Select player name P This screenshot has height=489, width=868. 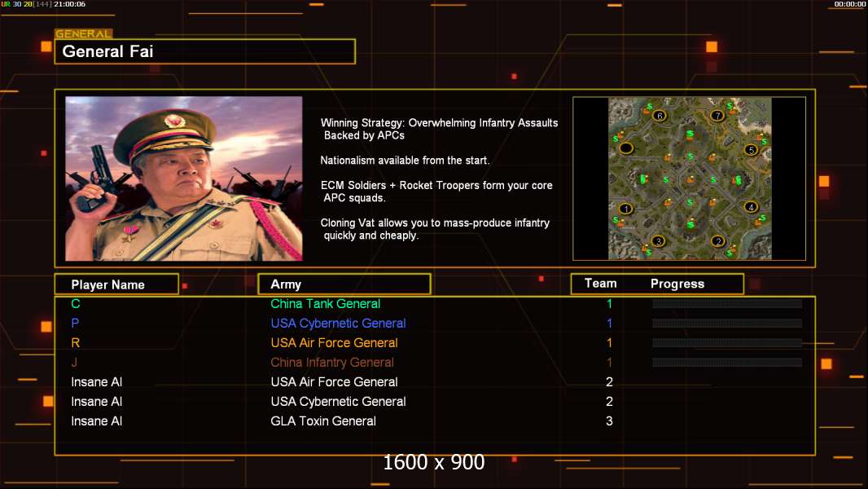point(75,323)
